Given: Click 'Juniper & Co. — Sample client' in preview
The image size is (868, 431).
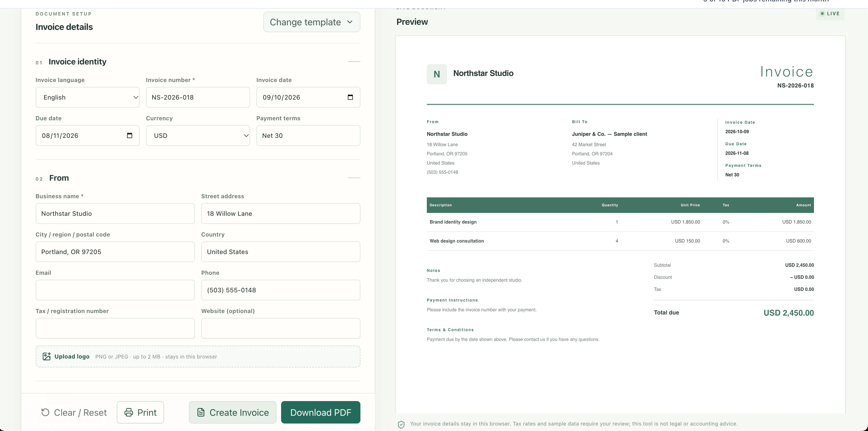Looking at the screenshot, I should pos(609,134).
